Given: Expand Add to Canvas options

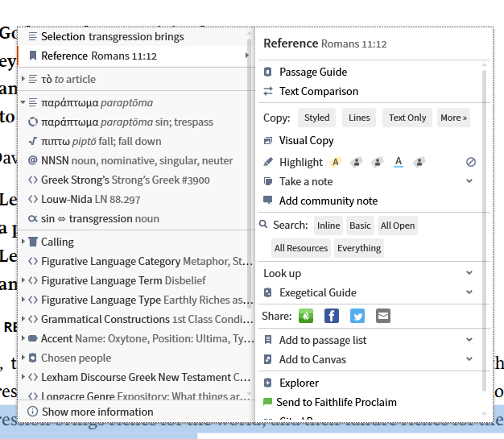Looking at the screenshot, I should click(x=469, y=359).
